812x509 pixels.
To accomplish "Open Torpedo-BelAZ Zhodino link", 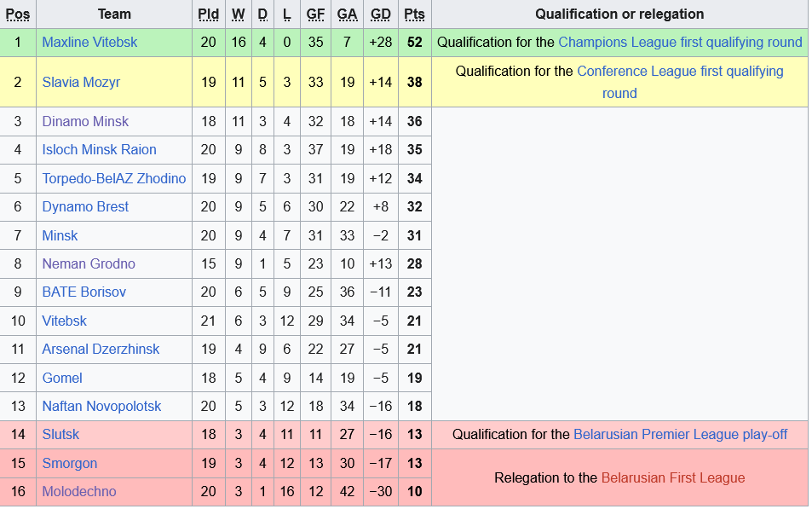I will [x=113, y=178].
